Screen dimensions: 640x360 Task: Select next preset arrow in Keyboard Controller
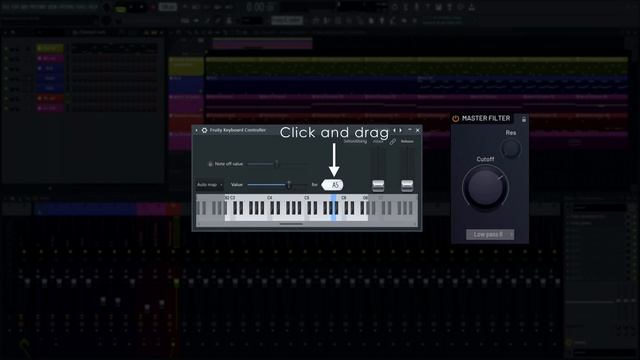click(400, 130)
